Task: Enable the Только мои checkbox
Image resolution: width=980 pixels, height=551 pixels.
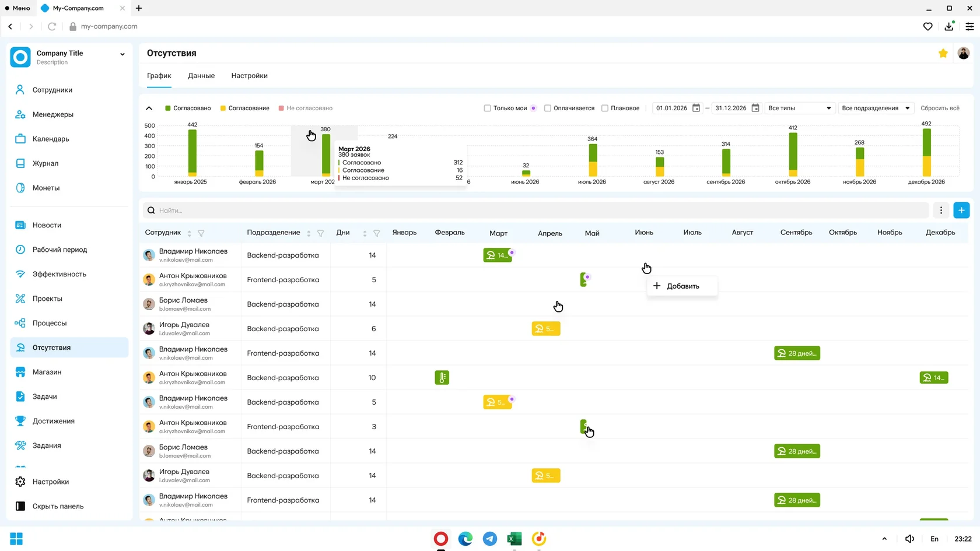Action: click(488, 108)
